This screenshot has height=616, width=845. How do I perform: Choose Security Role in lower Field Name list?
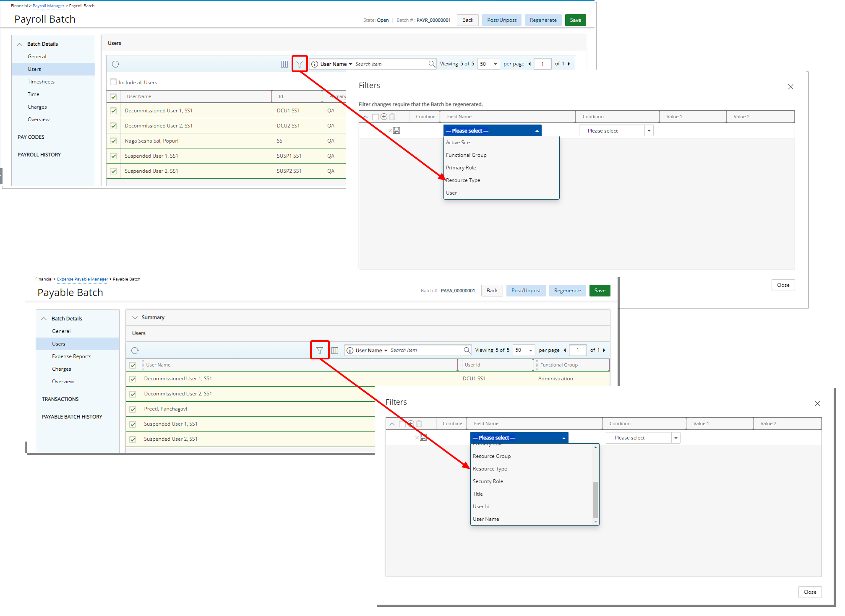click(532, 481)
